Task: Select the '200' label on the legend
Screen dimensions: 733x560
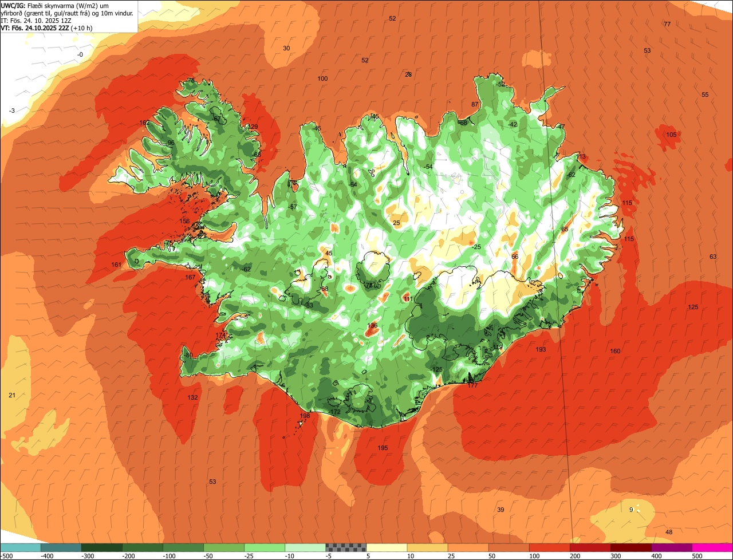Action: click(575, 555)
